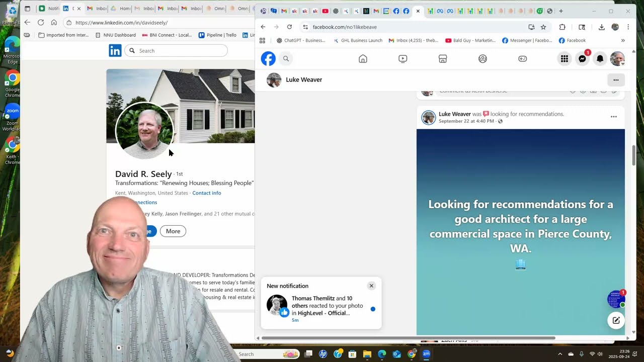Open the NNU Dashboard bookmark
The height and width of the screenshot is (362, 644).
(x=116, y=35)
